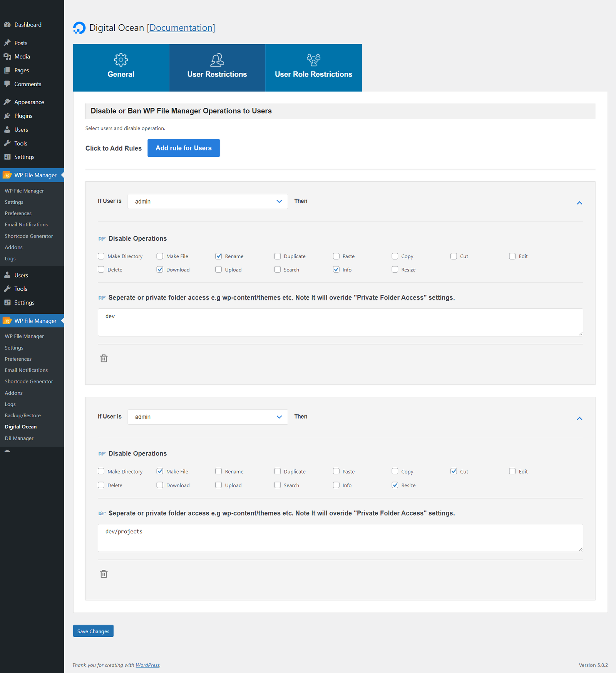Image resolution: width=616 pixels, height=673 pixels.
Task: Open the second rule's user dropdown
Action: (208, 417)
